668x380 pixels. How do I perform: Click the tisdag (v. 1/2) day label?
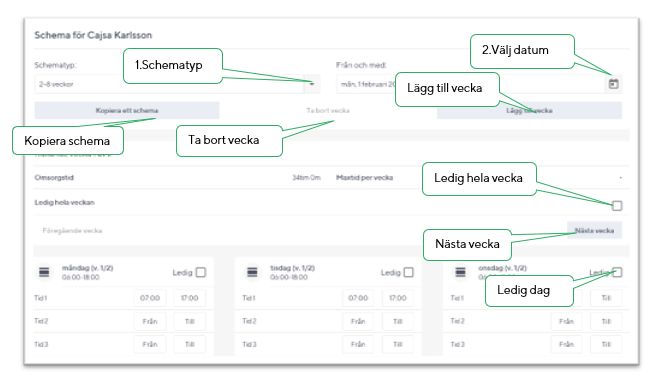292,268
